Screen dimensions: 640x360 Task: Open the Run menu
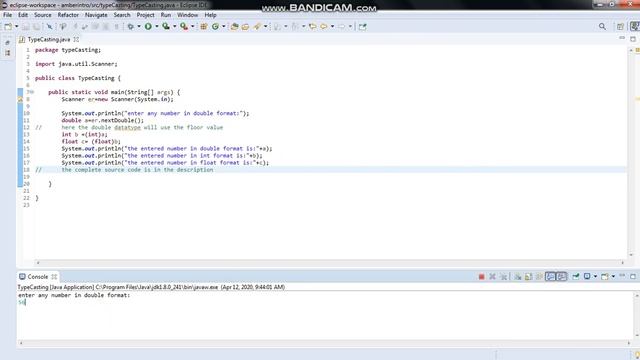point(166,15)
